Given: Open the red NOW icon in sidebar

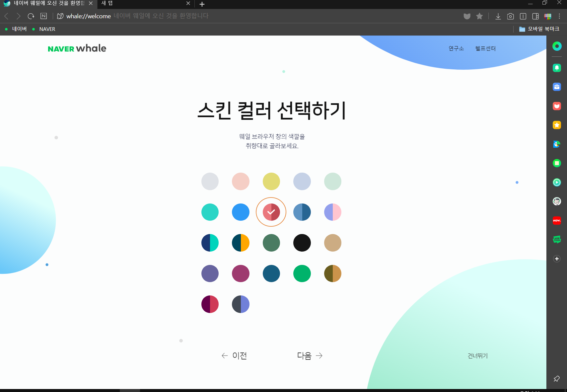Looking at the screenshot, I should click(x=557, y=220).
